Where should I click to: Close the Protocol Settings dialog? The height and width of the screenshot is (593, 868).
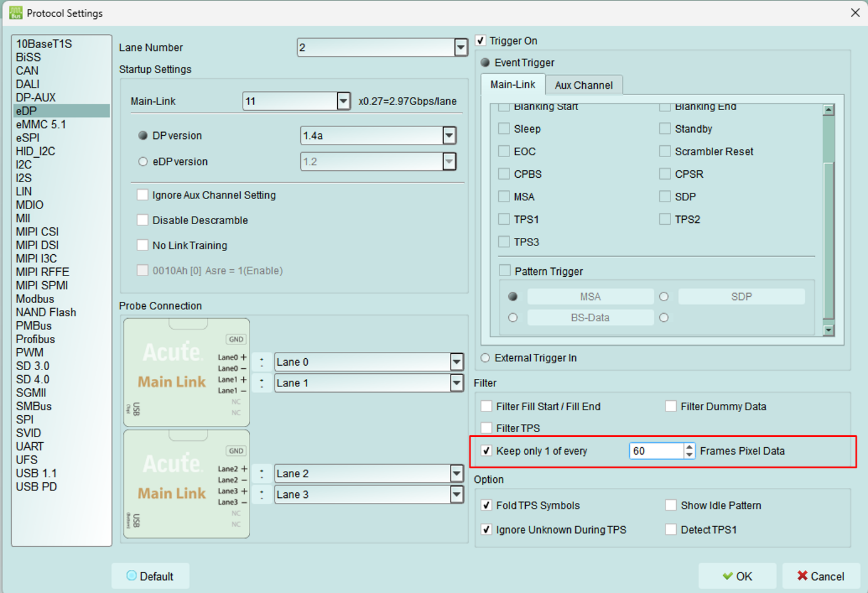point(855,13)
